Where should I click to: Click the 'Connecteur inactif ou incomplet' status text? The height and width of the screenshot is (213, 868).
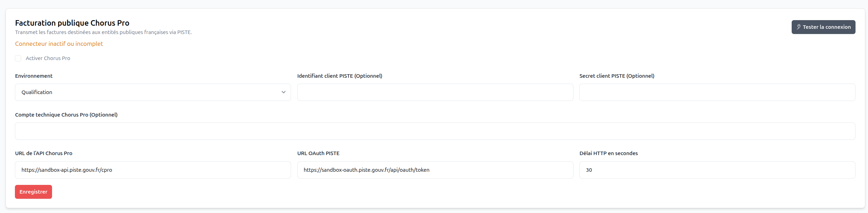59,44
